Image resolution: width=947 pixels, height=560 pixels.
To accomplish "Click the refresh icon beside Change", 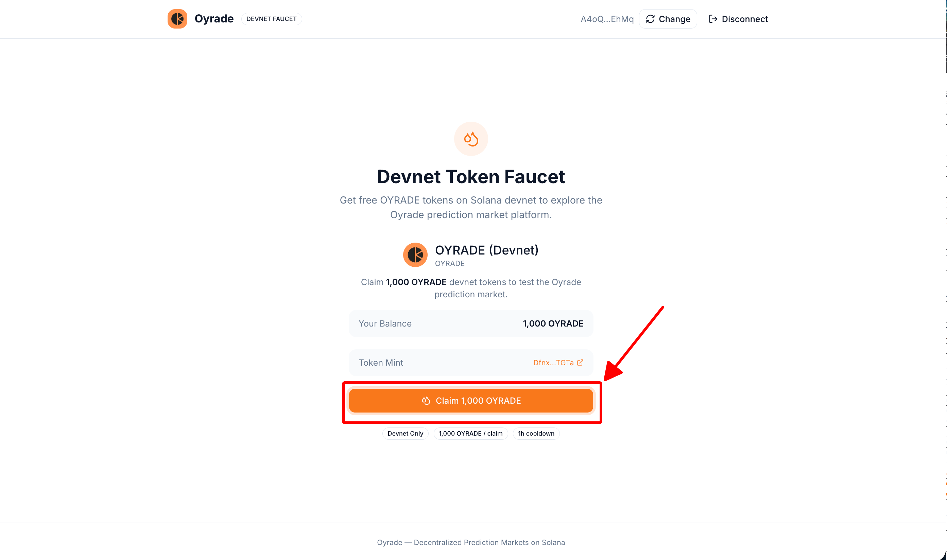I will tap(650, 19).
